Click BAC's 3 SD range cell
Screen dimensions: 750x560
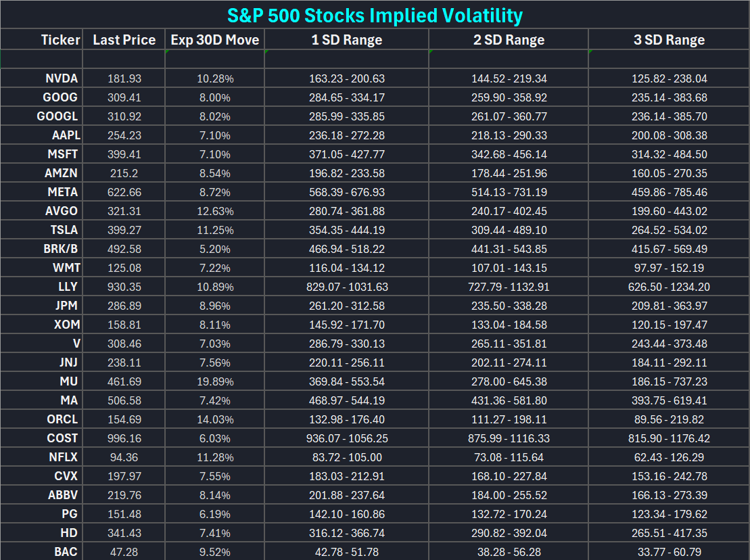(x=669, y=552)
